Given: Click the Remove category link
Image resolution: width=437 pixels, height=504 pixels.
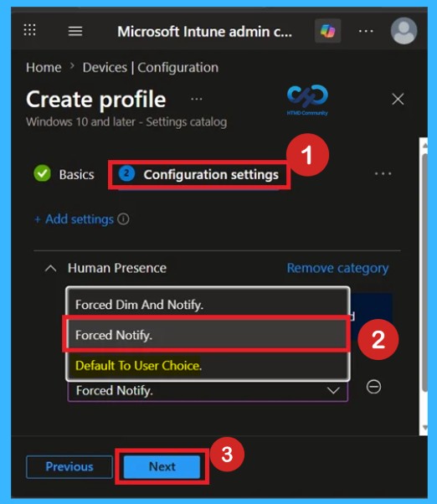Looking at the screenshot, I should pos(337,268).
